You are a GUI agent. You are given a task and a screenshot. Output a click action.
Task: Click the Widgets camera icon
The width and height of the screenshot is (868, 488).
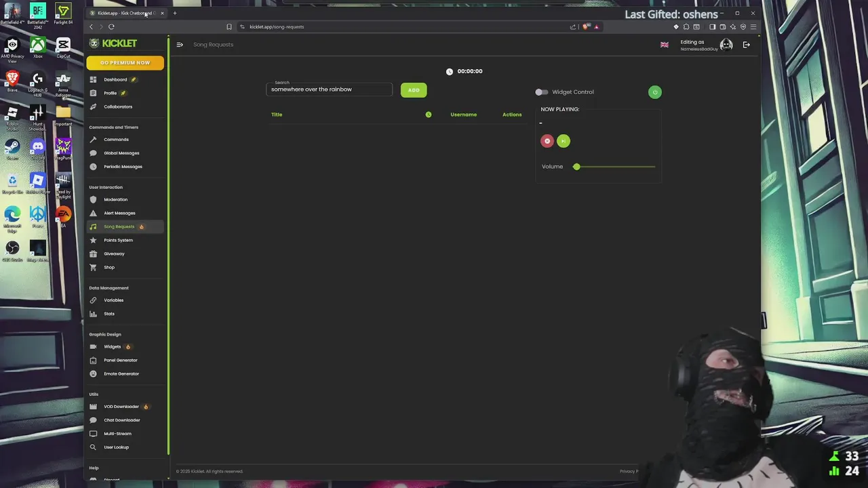coord(94,346)
